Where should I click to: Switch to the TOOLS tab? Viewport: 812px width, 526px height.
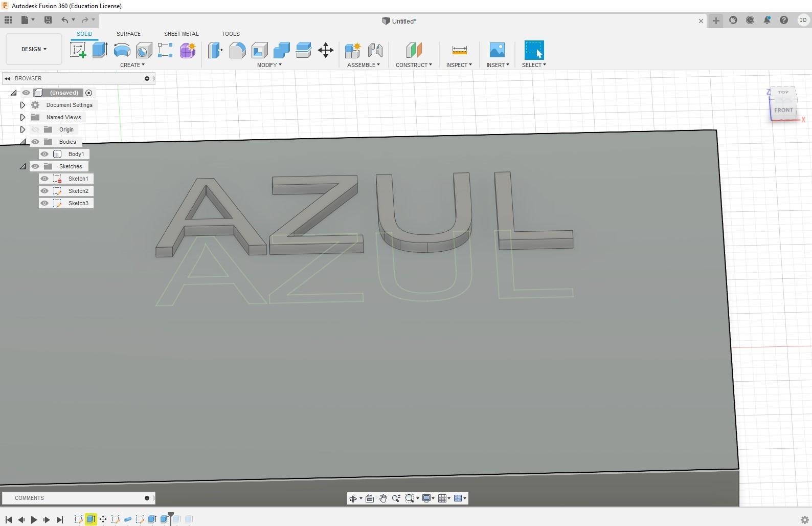tap(231, 34)
